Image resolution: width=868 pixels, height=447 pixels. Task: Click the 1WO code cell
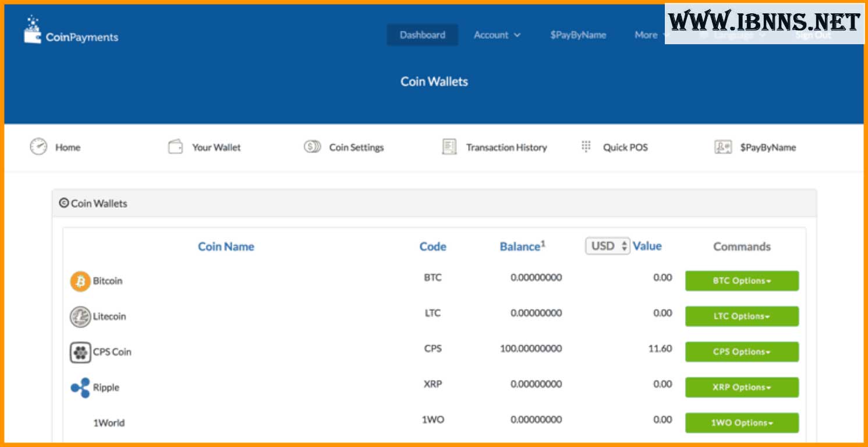click(433, 420)
